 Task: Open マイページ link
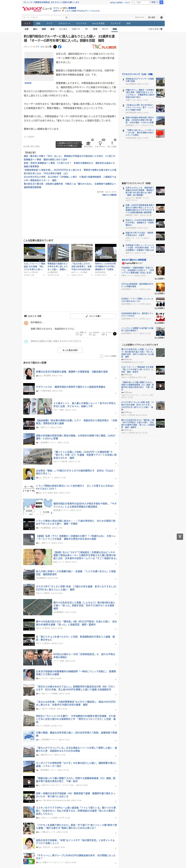[139, 18]
